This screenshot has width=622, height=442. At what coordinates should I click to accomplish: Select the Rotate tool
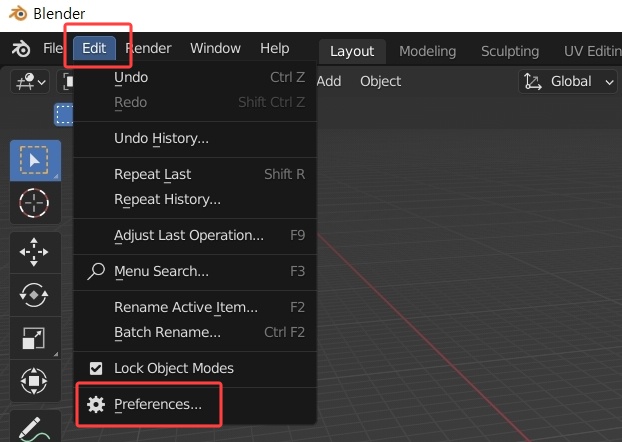[35, 295]
